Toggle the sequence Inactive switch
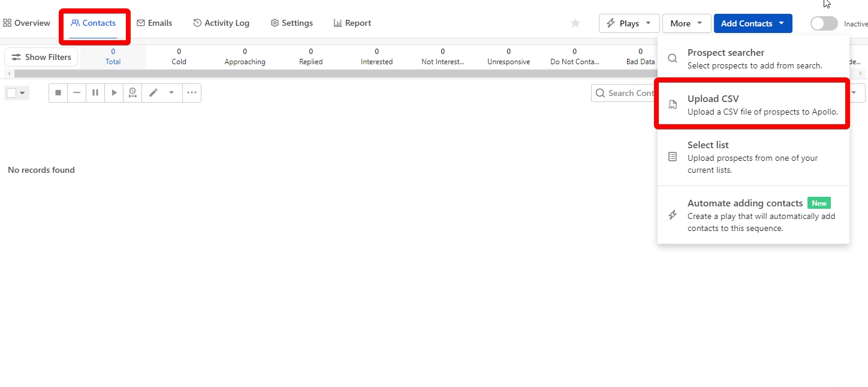The image size is (868, 387). click(x=824, y=23)
